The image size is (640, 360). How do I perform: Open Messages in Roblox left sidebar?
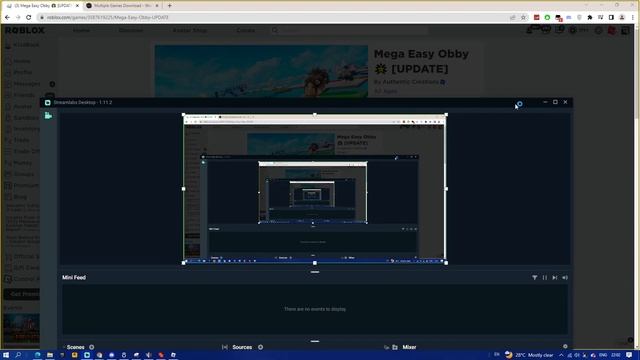[x=27, y=84]
